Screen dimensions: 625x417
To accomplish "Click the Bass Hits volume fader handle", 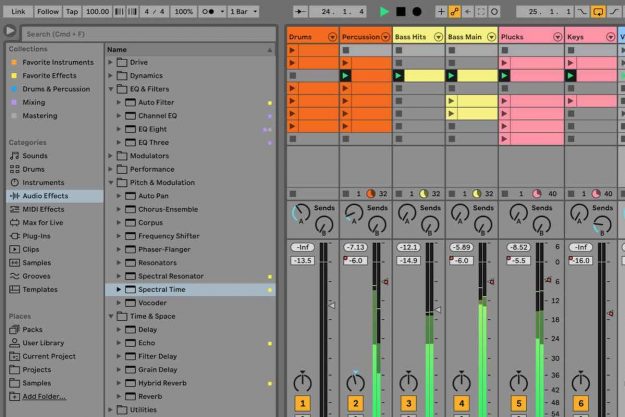I will (437, 309).
